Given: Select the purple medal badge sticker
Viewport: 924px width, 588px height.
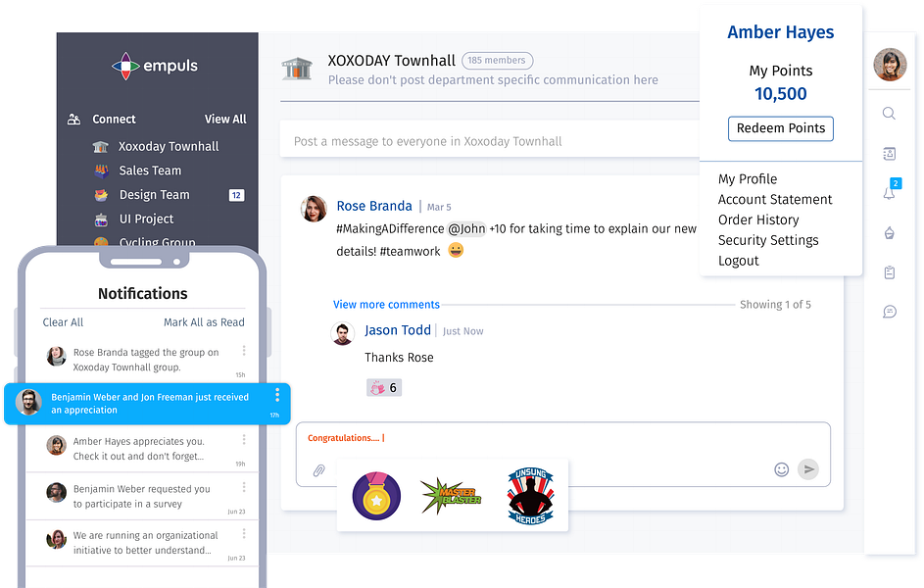Looking at the screenshot, I should (376, 496).
